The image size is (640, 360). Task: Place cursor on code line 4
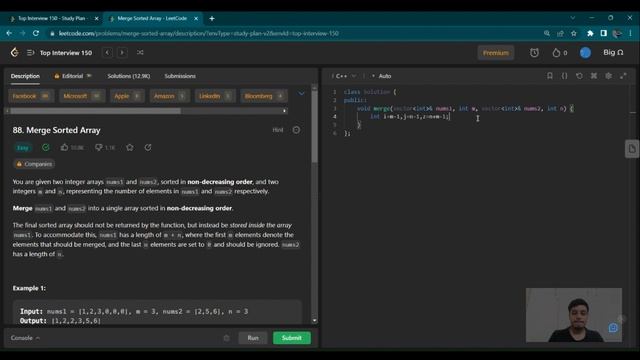click(x=410, y=117)
